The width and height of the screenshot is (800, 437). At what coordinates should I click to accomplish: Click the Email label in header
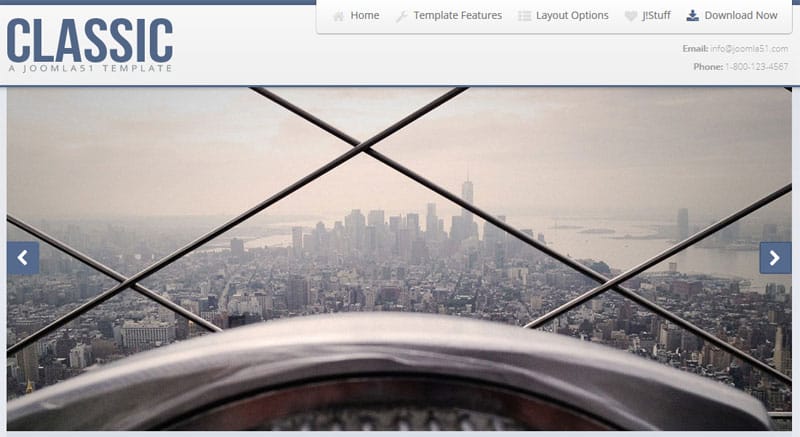tap(694, 48)
